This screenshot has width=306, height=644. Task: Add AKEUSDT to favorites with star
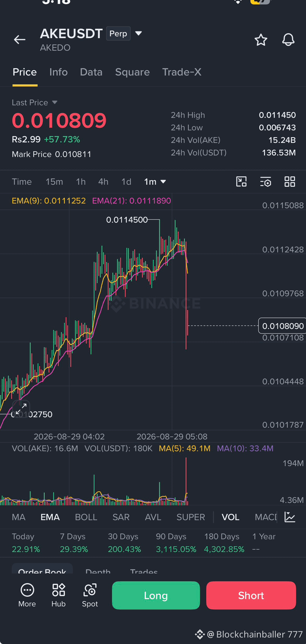point(261,40)
